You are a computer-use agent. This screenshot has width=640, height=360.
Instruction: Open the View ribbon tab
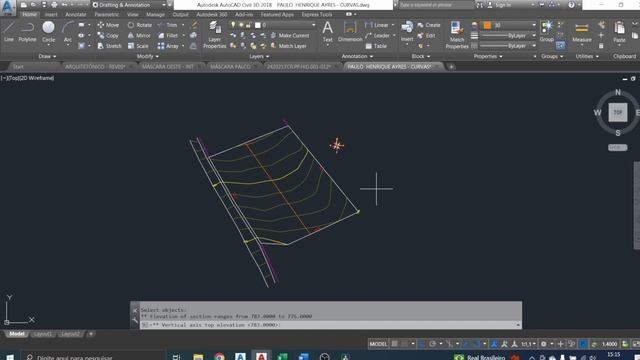click(x=132, y=14)
